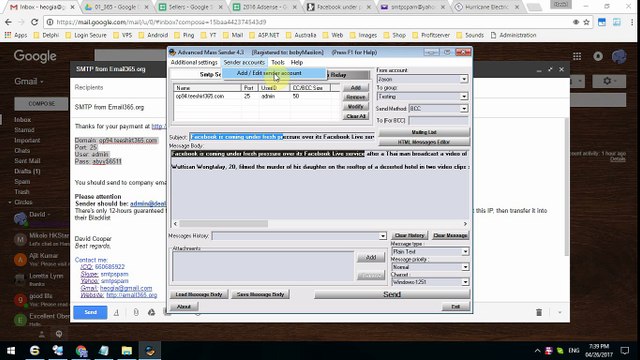
Task: Select the op94.teeshirt365.com SMTP row
Action: coord(257,96)
